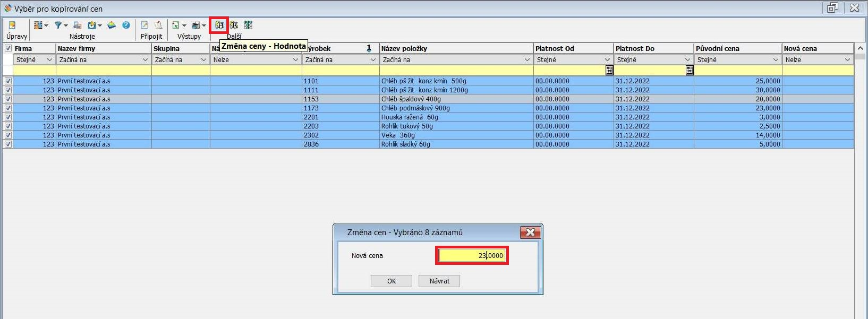
Task: Click the funnel filter icon
Action: [58, 25]
